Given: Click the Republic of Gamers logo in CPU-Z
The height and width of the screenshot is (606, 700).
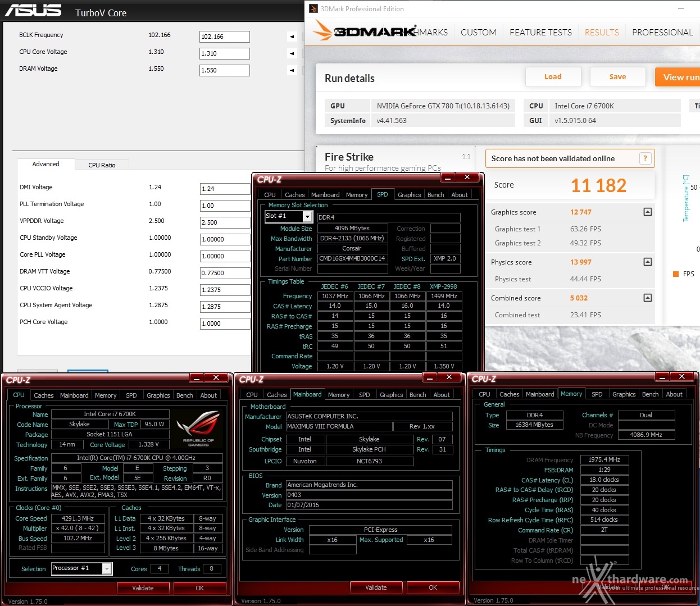Looking at the screenshot, I should tap(198, 429).
